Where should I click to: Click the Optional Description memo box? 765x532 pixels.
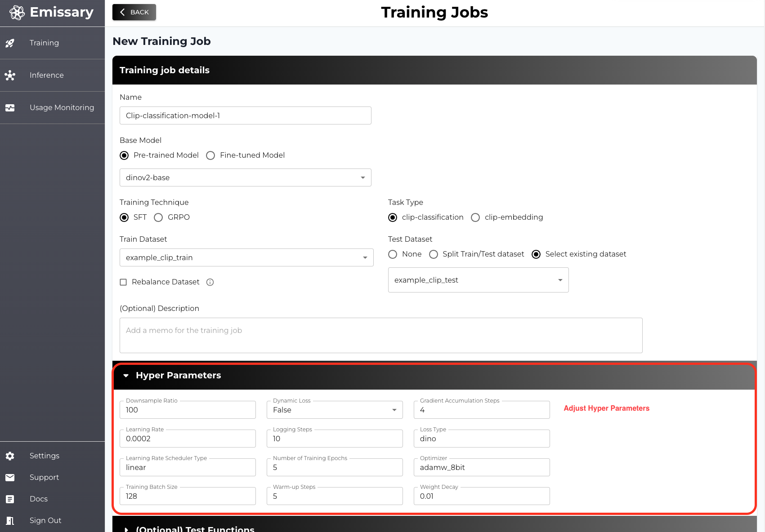pyautogui.click(x=380, y=335)
